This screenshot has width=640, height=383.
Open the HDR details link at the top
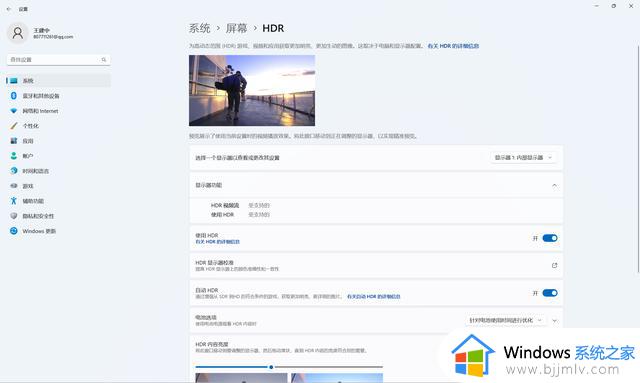click(x=453, y=46)
